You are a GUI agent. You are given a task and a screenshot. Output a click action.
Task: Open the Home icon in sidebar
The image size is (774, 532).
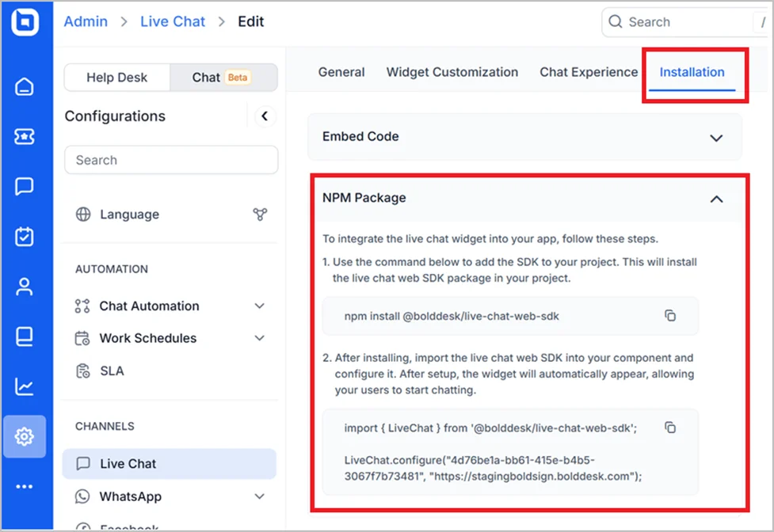[x=25, y=87]
